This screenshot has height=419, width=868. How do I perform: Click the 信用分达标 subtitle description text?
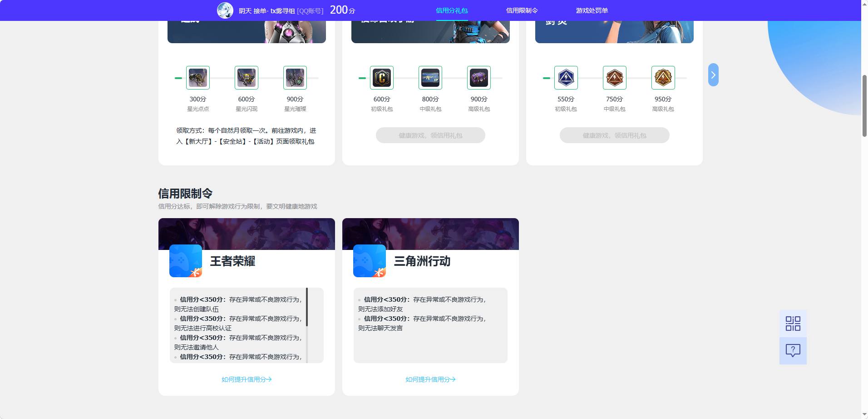tap(237, 206)
